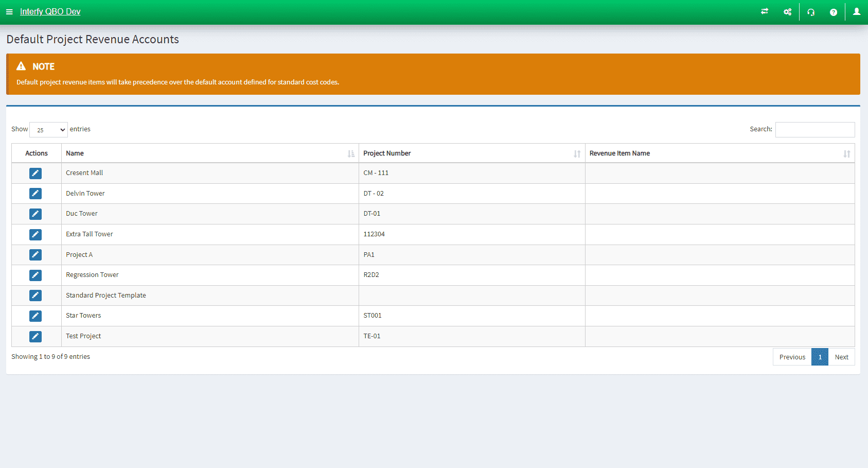Edit the Extra Tall Tower entry
This screenshot has height=468, width=868.
coord(36,235)
